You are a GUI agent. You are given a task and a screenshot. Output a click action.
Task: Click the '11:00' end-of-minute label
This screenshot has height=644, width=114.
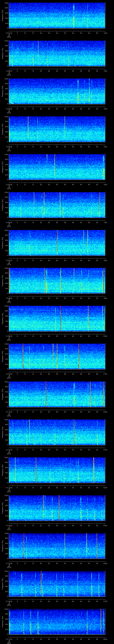pyautogui.click(x=105, y=374)
